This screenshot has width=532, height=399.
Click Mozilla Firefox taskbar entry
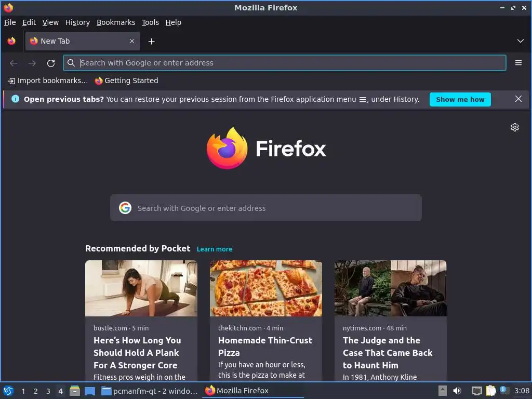click(253, 391)
